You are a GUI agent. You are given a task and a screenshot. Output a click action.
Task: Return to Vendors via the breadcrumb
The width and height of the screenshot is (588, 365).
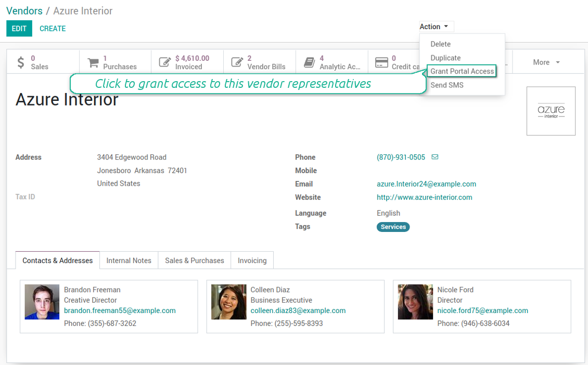(24, 10)
